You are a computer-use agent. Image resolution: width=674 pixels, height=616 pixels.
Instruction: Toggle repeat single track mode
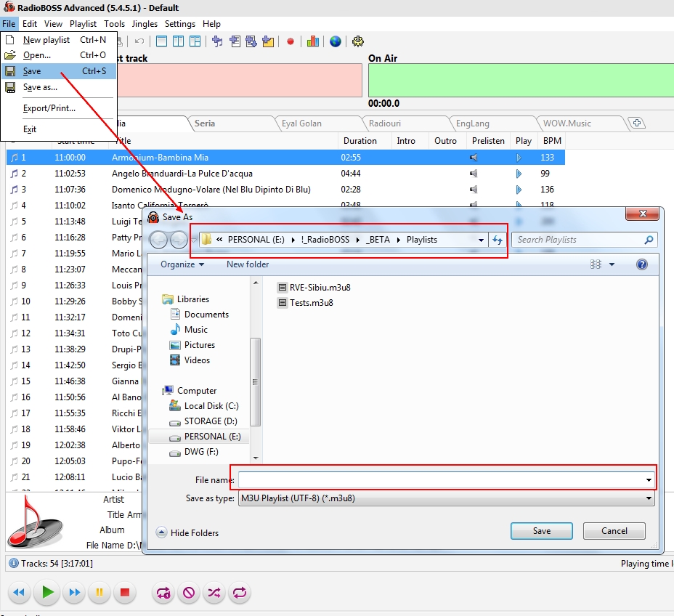(163, 592)
